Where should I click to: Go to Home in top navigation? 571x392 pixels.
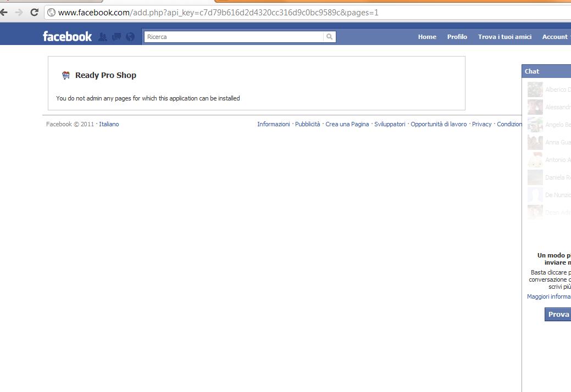(x=427, y=37)
